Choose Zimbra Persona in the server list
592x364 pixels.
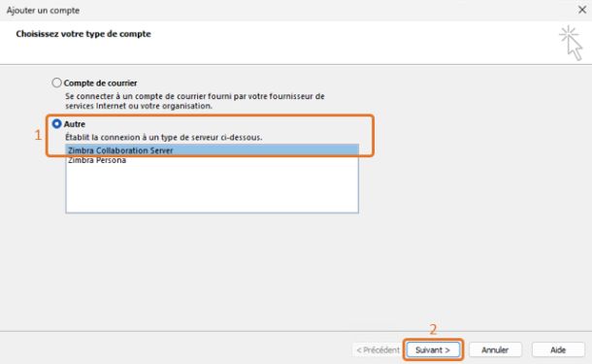point(212,160)
